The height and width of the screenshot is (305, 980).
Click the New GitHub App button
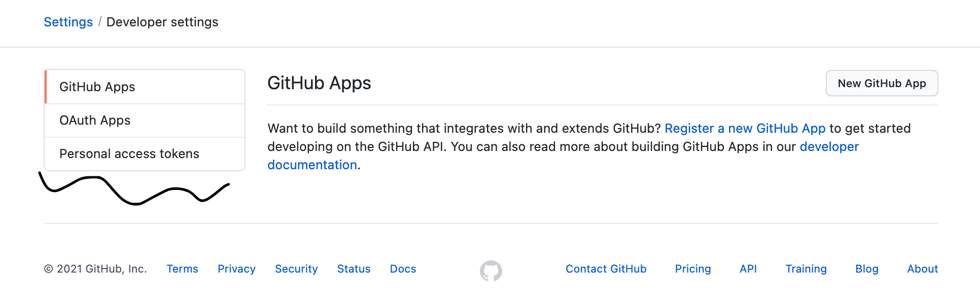pos(882,84)
